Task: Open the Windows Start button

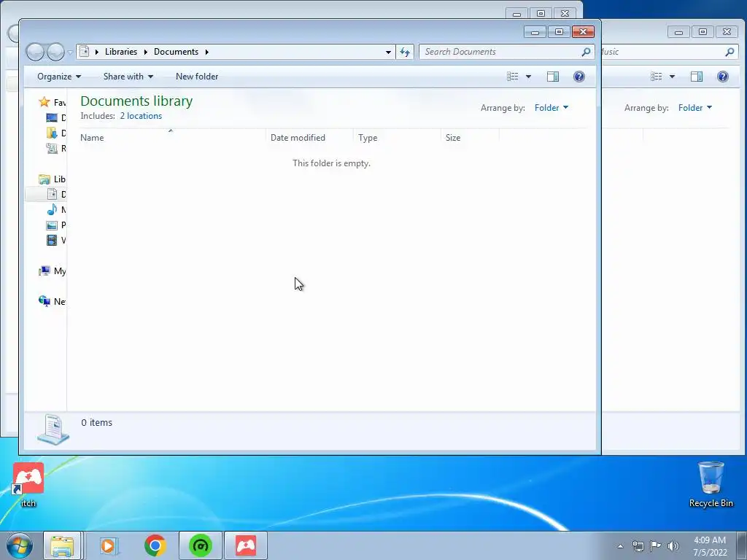Action: point(19,545)
